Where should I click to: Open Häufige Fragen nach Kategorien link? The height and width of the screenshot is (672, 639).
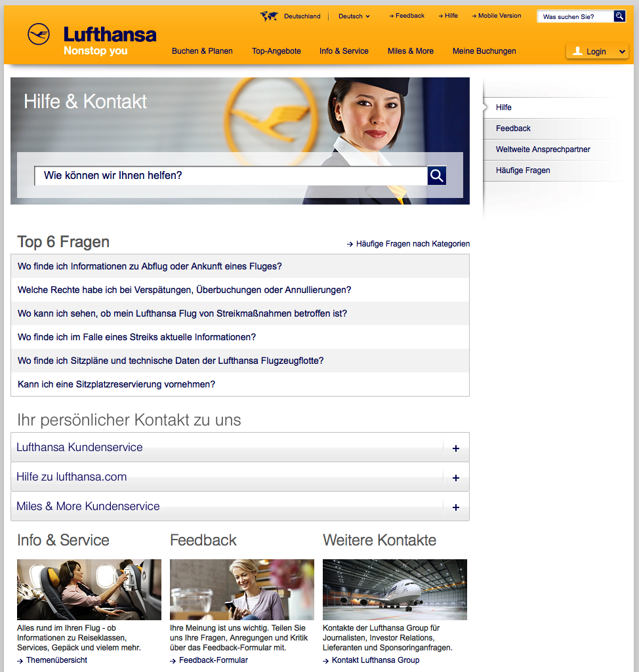click(x=412, y=244)
